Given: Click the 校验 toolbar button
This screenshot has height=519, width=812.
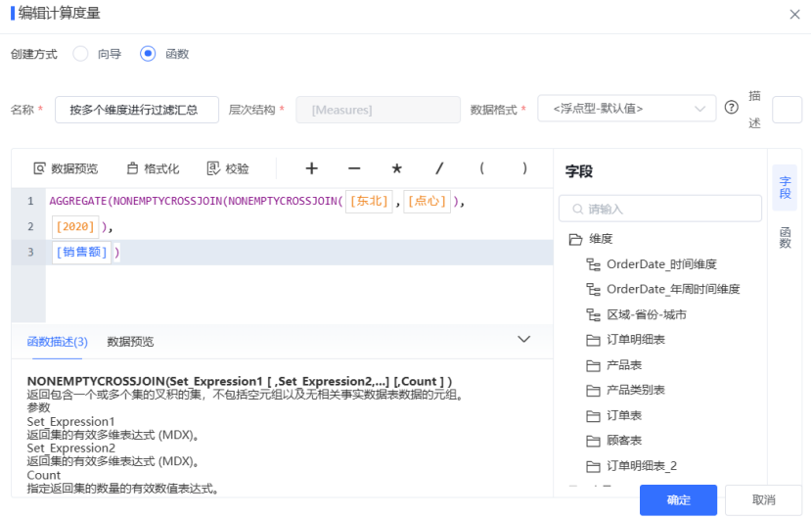Looking at the screenshot, I should [228, 168].
